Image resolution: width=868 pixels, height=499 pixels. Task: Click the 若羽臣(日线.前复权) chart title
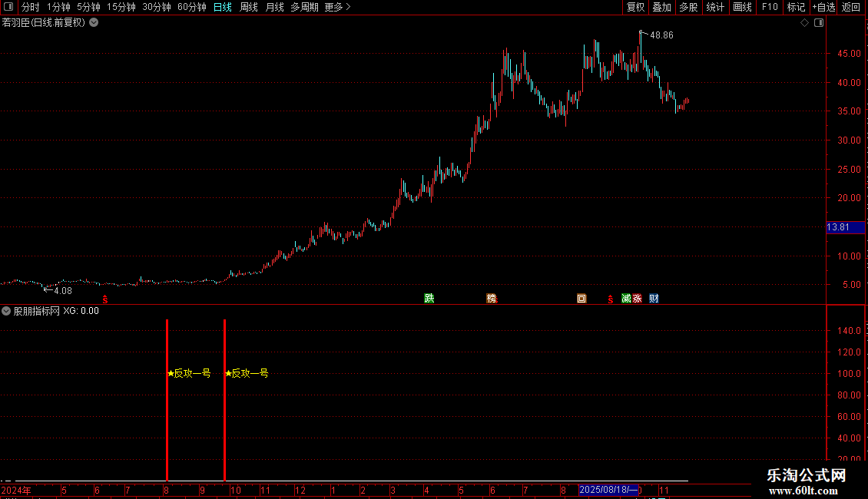(x=44, y=23)
